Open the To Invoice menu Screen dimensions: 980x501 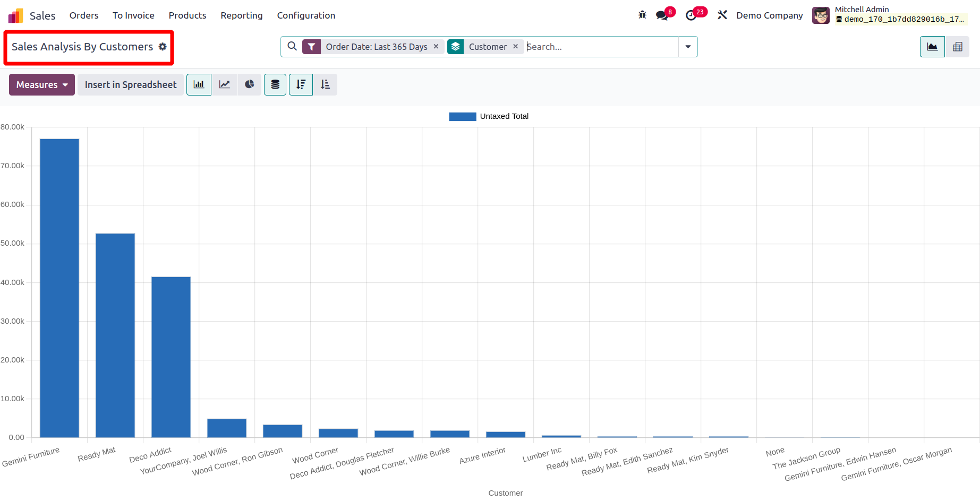click(x=133, y=15)
